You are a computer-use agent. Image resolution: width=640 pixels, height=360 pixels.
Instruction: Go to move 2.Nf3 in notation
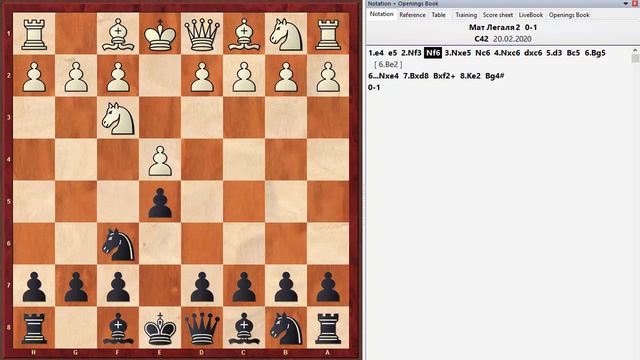click(x=411, y=53)
